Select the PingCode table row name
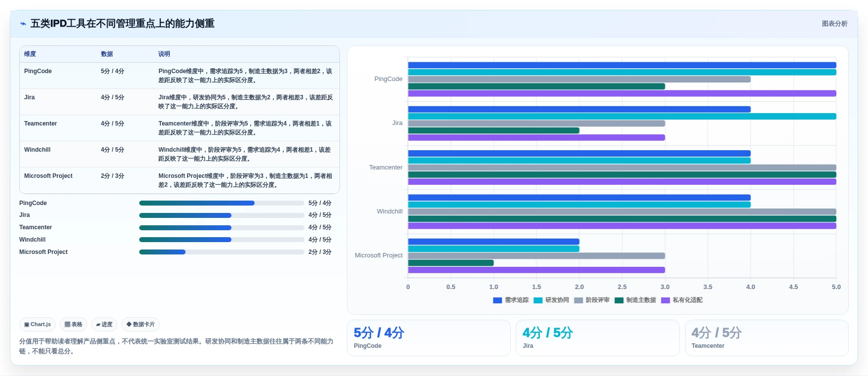 (38, 71)
